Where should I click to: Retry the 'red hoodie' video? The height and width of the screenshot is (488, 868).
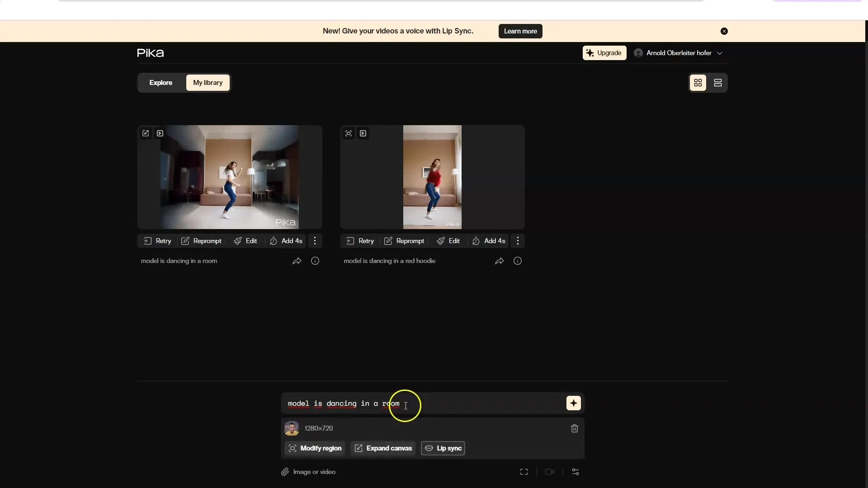click(x=360, y=241)
